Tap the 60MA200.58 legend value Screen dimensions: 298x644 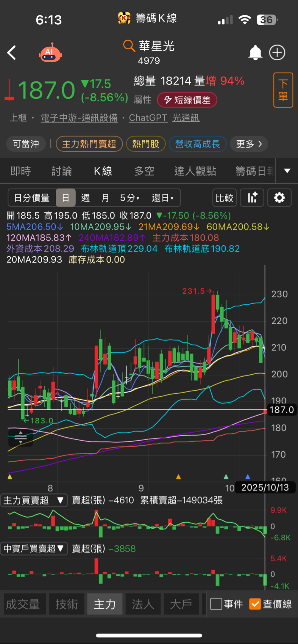click(238, 227)
